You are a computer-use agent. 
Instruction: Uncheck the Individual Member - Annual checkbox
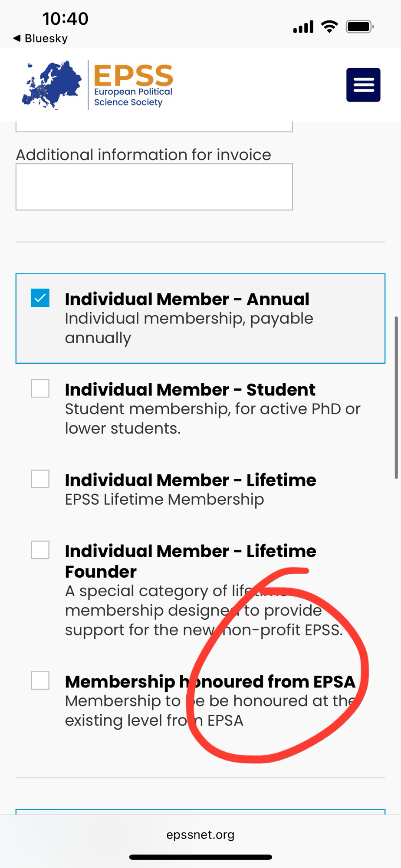coord(40,298)
